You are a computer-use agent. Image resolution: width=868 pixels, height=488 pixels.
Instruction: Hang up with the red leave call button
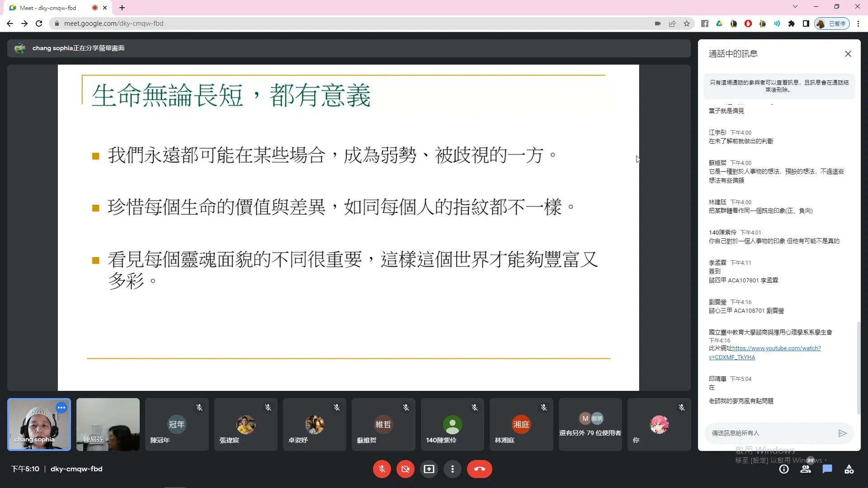tap(480, 469)
